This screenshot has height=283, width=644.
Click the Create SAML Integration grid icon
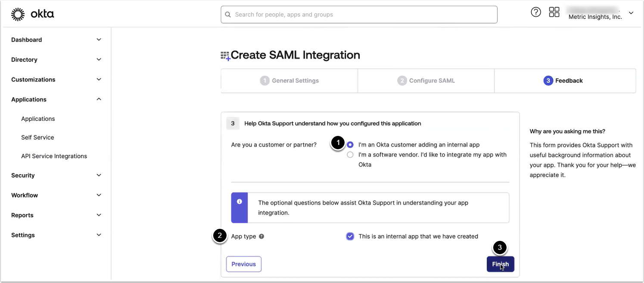click(x=225, y=56)
